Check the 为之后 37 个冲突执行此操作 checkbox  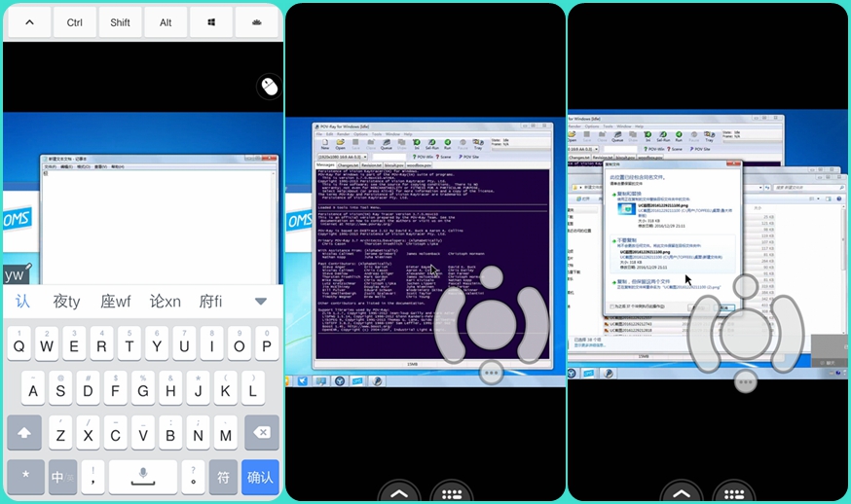pos(611,306)
